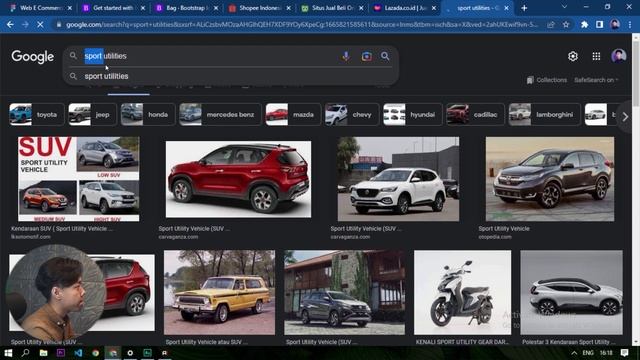640x360 pixels.
Task: Select the 'sport utilities' search suggestion
Action: (231, 76)
